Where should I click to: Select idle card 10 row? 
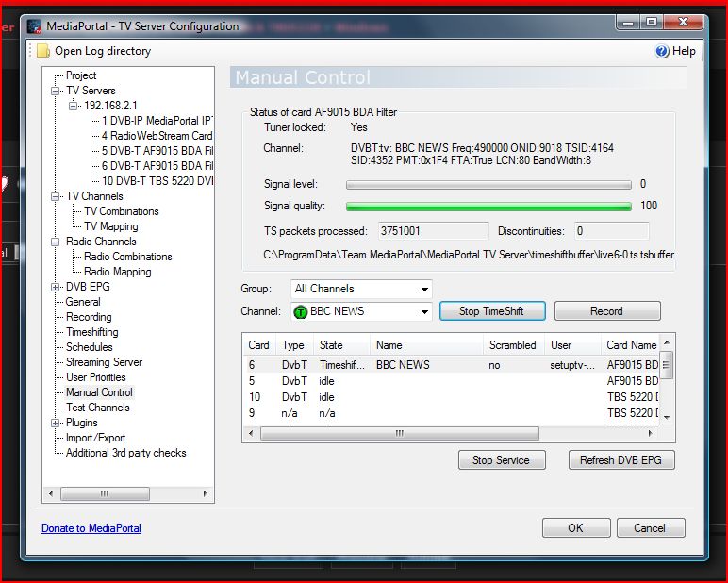(x=451, y=397)
